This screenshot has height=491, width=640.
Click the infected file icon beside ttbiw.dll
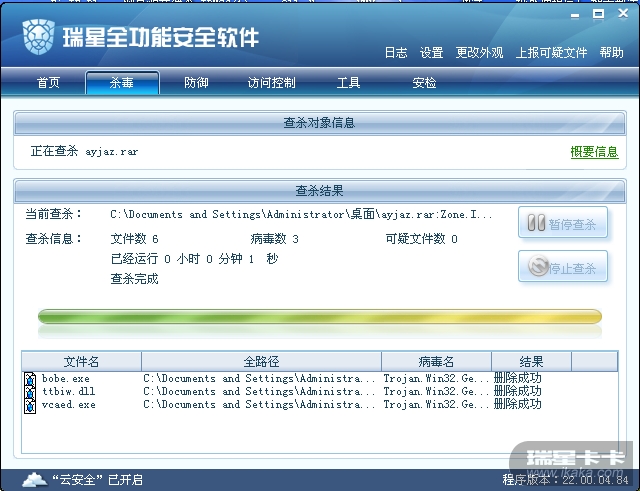coord(30,392)
